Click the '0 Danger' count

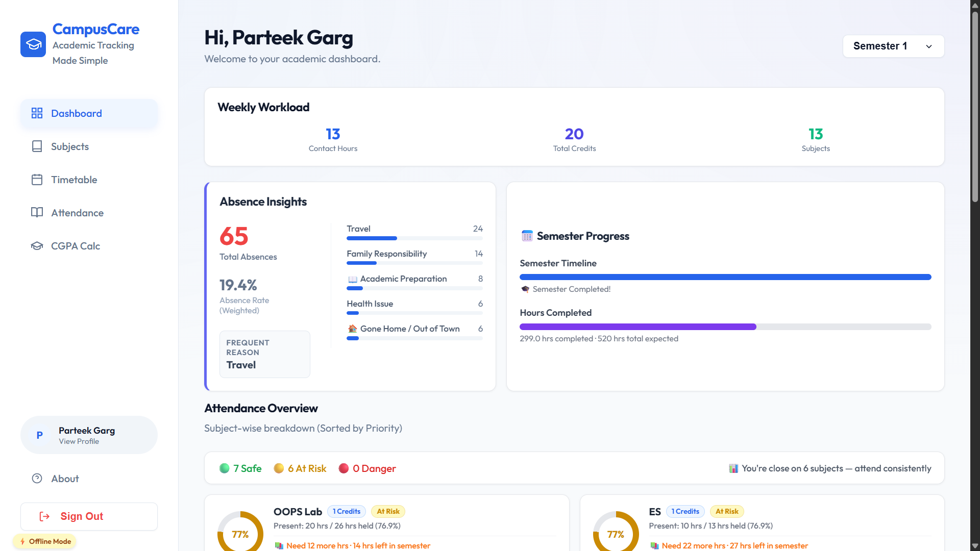(374, 468)
